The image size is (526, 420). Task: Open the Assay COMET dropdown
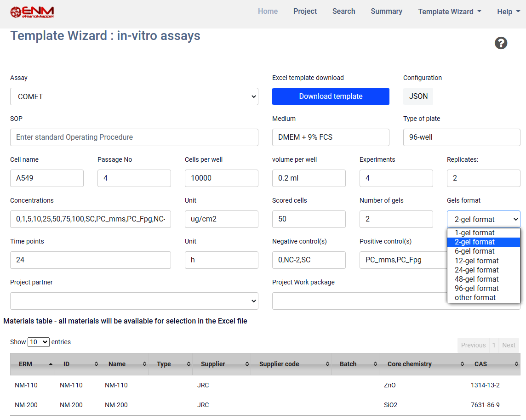click(x=134, y=96)
